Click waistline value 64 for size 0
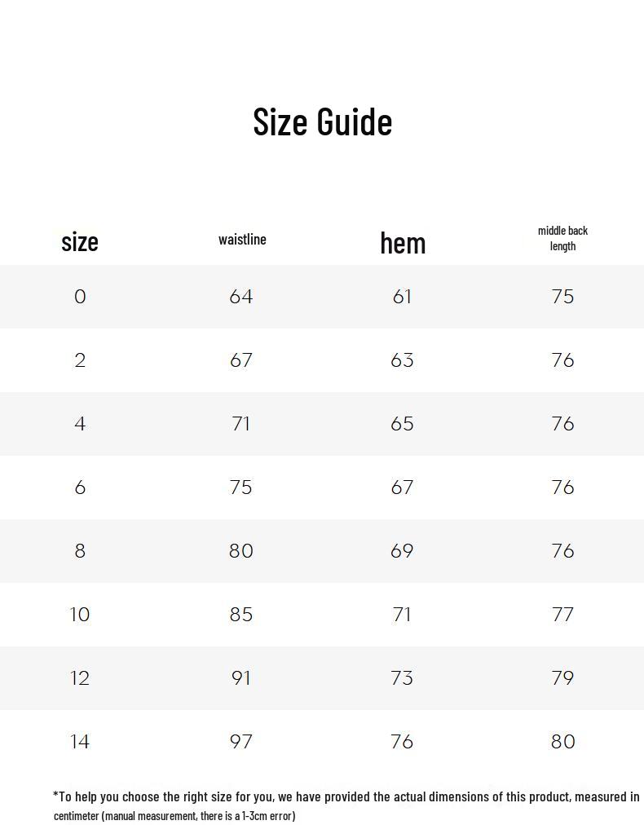This screenshot has width=644, height=825. pyautogui.click(x=241, y=297)
